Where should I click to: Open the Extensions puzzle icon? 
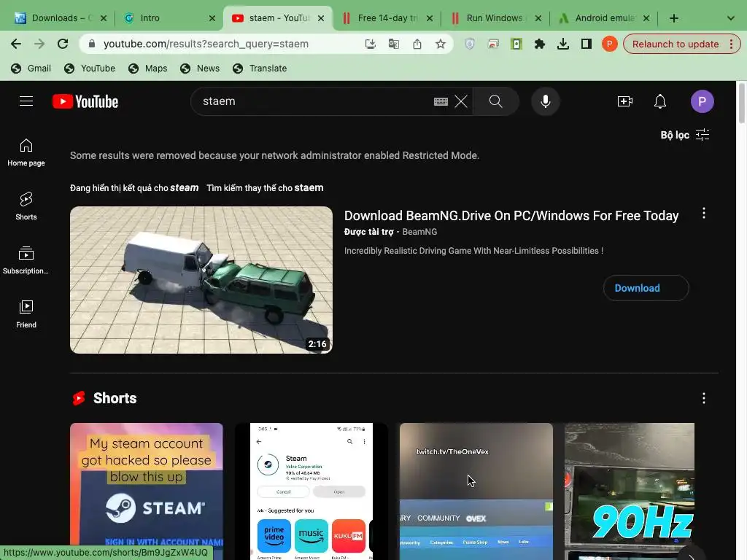(x=539, y=44)
